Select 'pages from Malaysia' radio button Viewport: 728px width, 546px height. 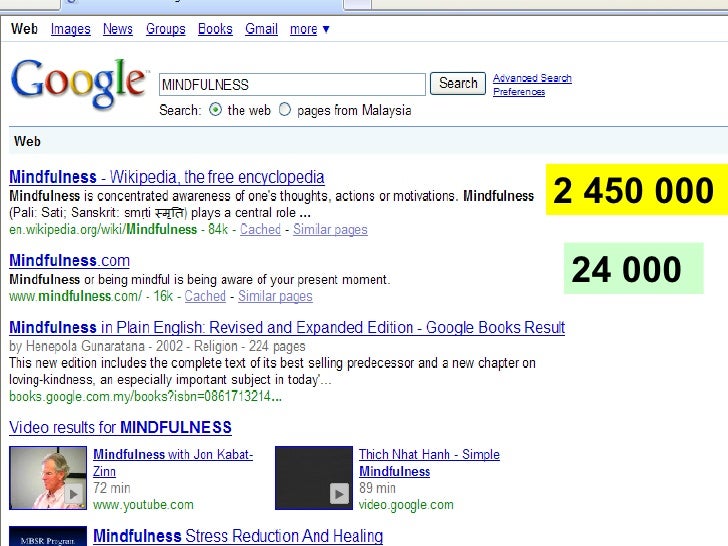point(285,110)
